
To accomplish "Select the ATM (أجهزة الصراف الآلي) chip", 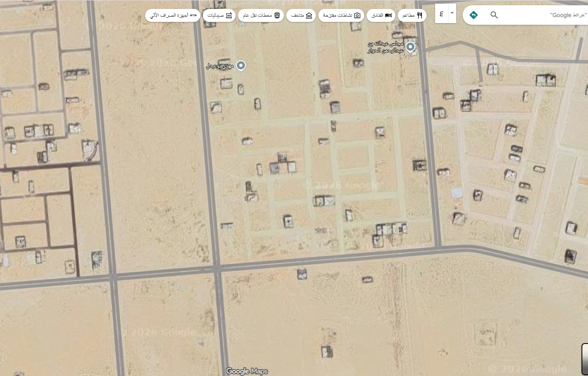I will 173,15.
